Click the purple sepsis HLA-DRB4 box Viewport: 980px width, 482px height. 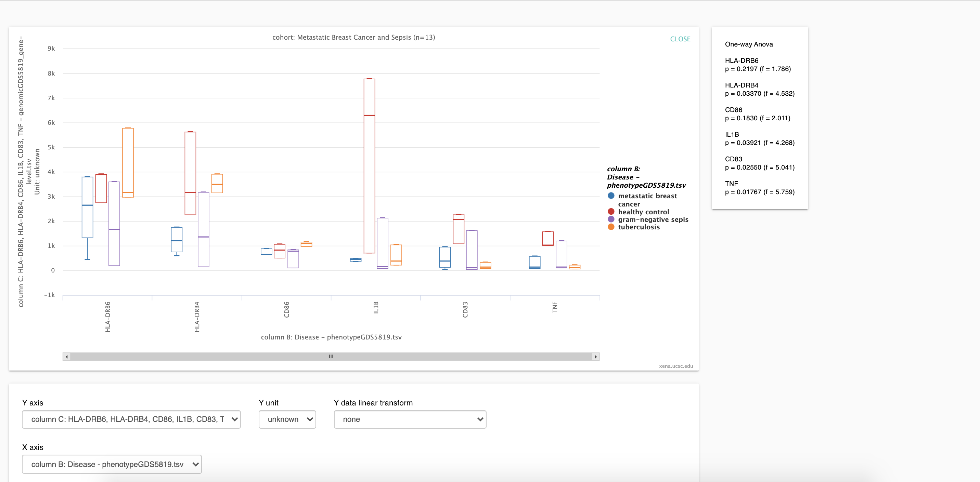204,229
